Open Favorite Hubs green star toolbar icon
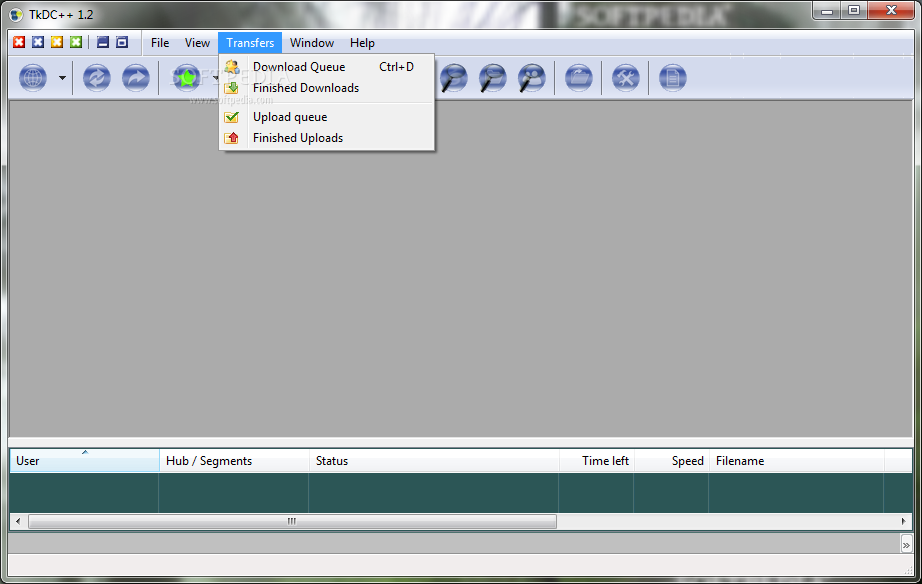The width and height of the screenshot is (922, 584). pyautogui.click(x=186, y=78)
